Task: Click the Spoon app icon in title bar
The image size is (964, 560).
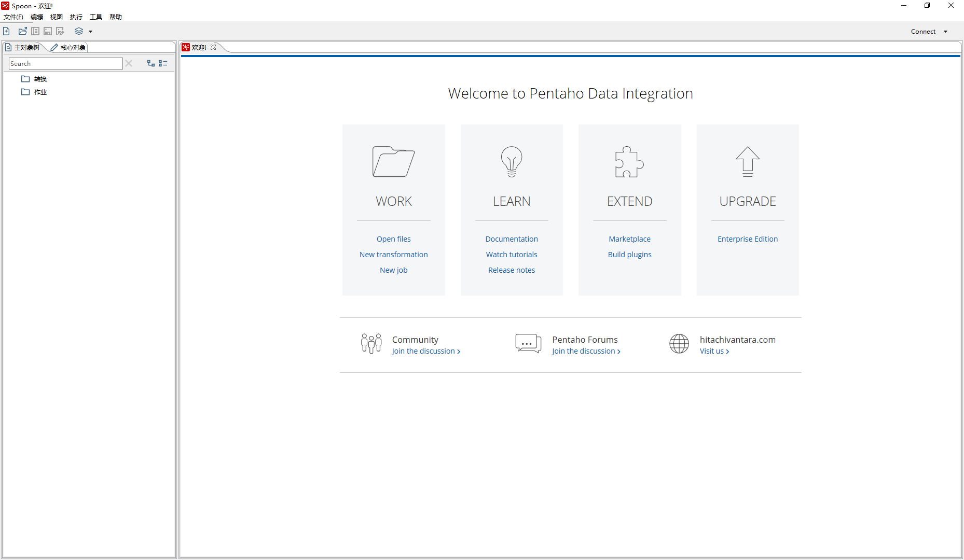Action: point(5,6)
